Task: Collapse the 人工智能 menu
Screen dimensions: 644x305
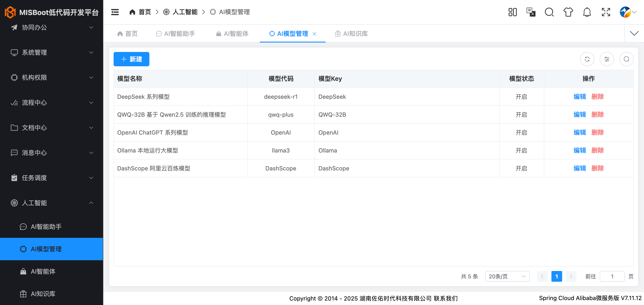Action: point(51,203)
